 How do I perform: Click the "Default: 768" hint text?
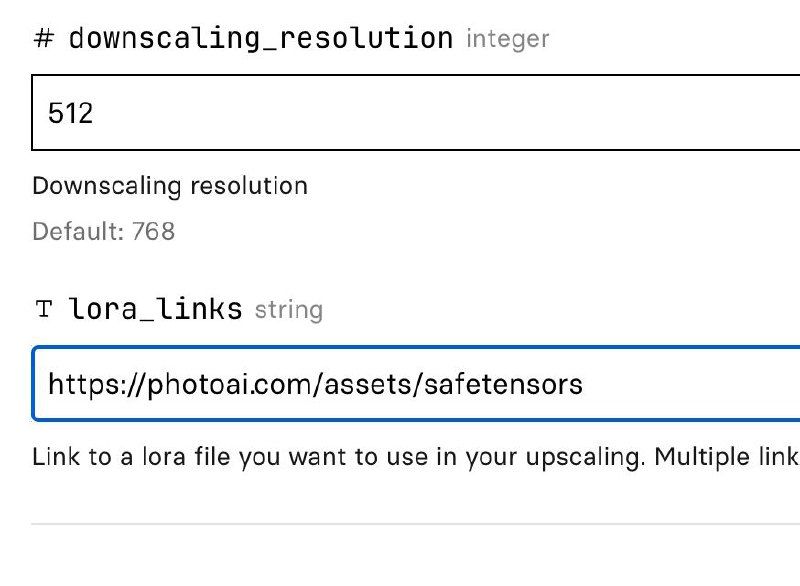pyautogui.click(x=104, y=232)
